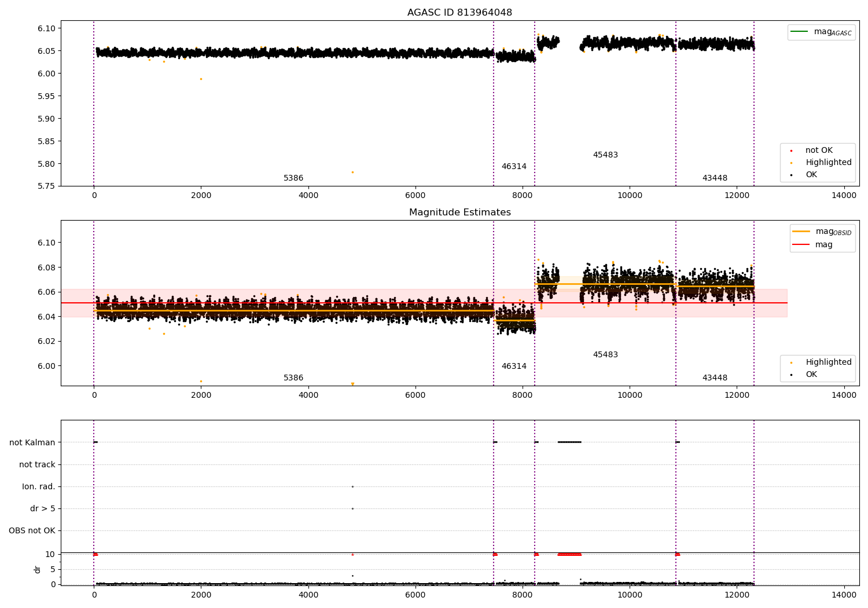Click the rotated 'dr' y-axis label

37,570
